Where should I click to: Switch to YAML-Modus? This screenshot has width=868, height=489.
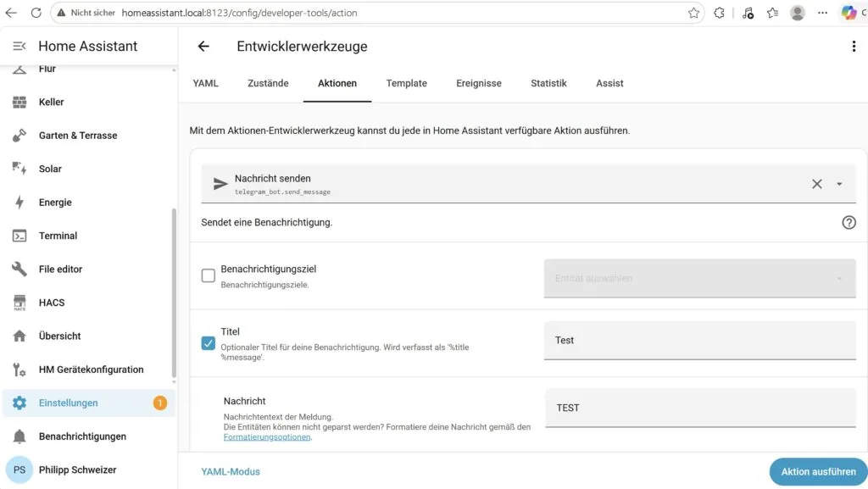pos(231,472)
